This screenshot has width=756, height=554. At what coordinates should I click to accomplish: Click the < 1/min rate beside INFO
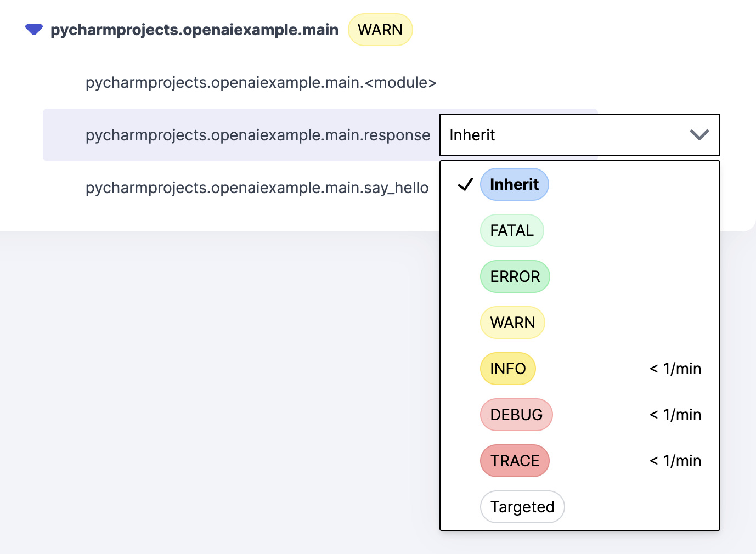[x=675, y=369]
